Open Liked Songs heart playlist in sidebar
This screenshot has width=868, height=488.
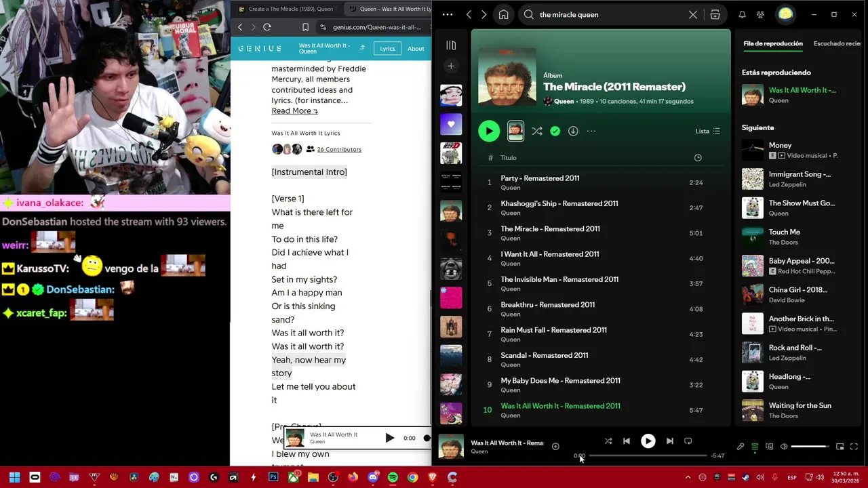[451, 124]
